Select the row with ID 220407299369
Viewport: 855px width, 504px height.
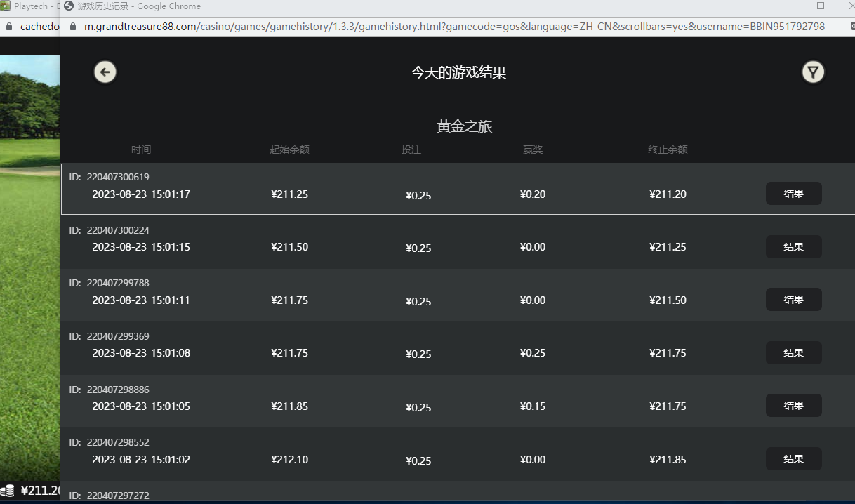(458, 348)
